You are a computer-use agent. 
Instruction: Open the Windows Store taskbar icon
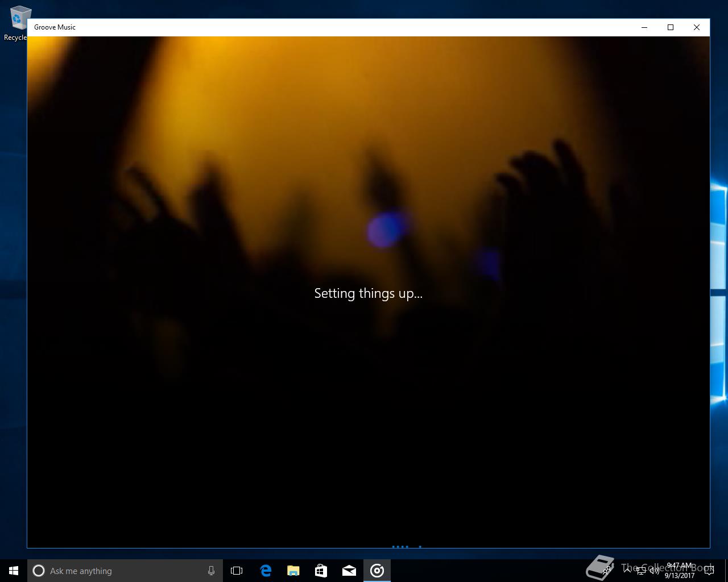[321, 571]
